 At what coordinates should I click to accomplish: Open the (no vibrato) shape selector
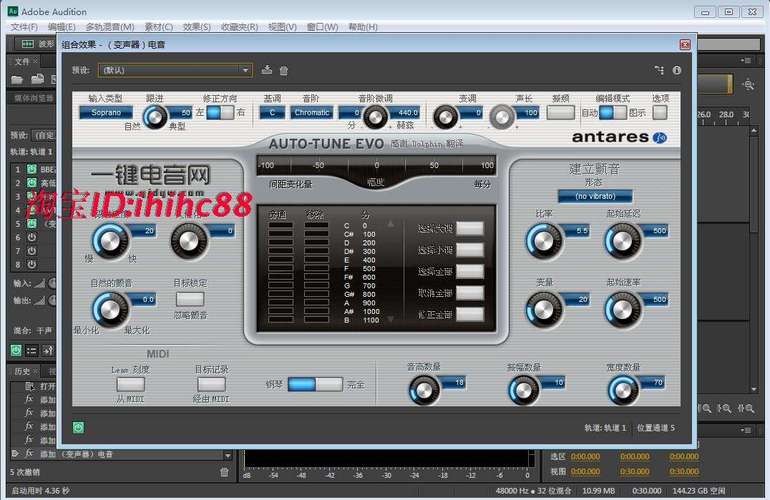pos(595,196)
